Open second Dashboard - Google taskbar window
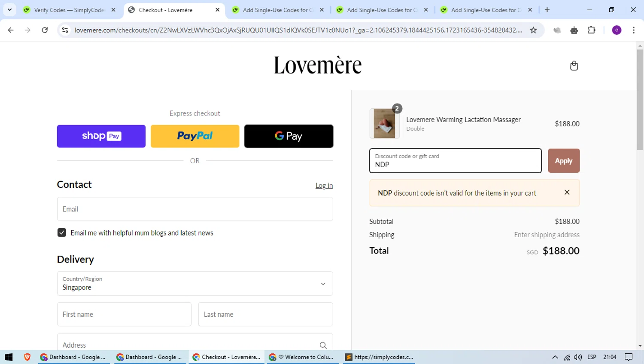This screenshot has height=364, width=644. [149, 357]
